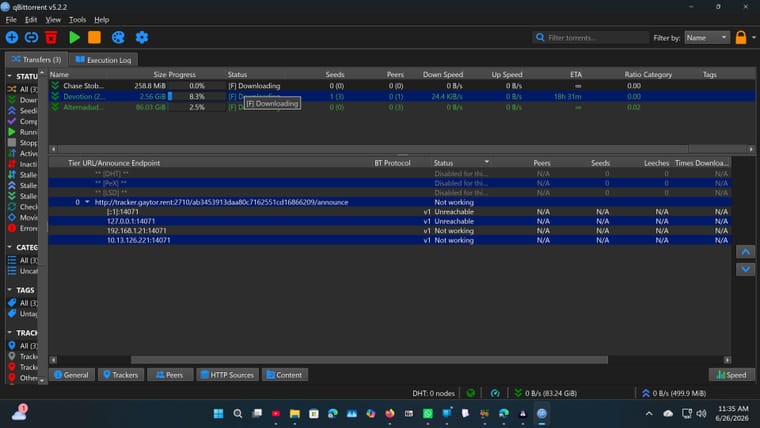Collapse the tracker.gaytor.rent announce tree row
Image resolution: width=760 pixels, height=428 pixels.
pyautogui.click(x=87, y=202)
